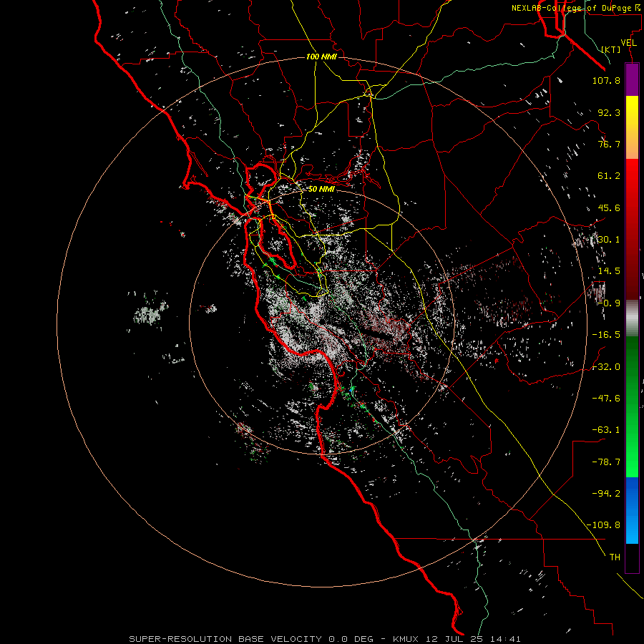Click the 50 NMI range ring label
This screenshot has width=644, height=644.
click(x=321, y=189)
